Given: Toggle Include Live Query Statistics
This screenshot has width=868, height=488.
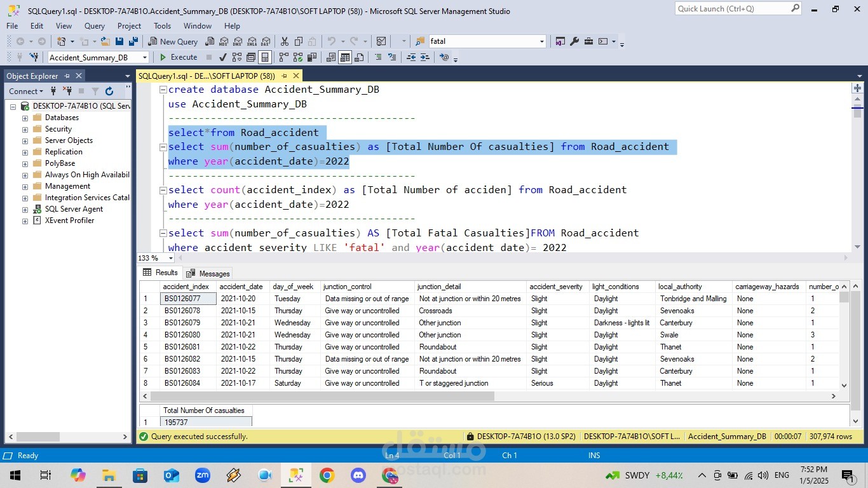Looking at the screenshot, I should coord(297,57).
